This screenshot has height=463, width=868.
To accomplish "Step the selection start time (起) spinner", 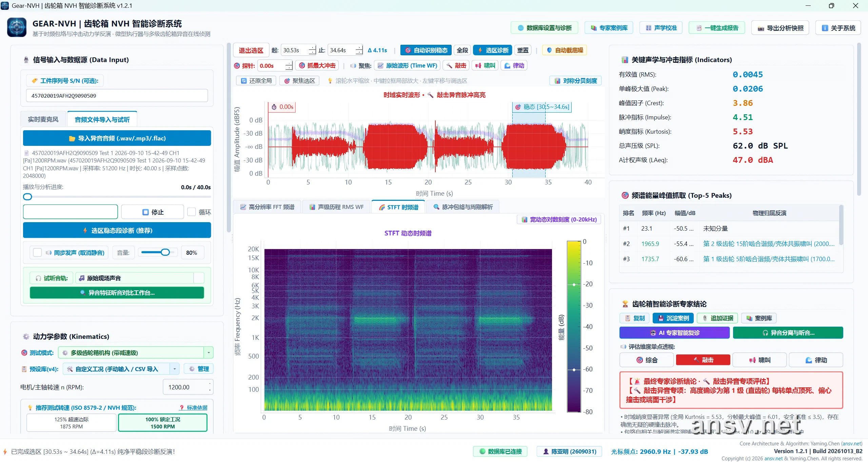I will 312,50.
